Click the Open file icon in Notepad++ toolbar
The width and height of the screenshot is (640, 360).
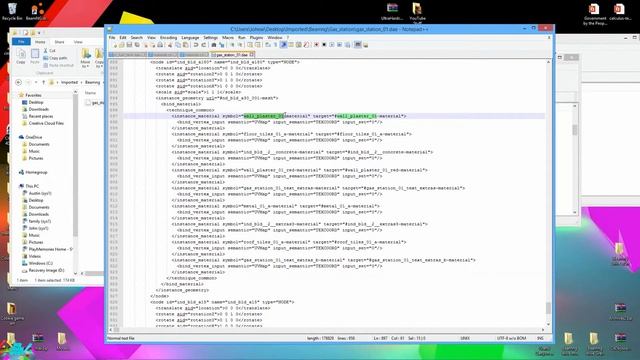coord(122,45)
